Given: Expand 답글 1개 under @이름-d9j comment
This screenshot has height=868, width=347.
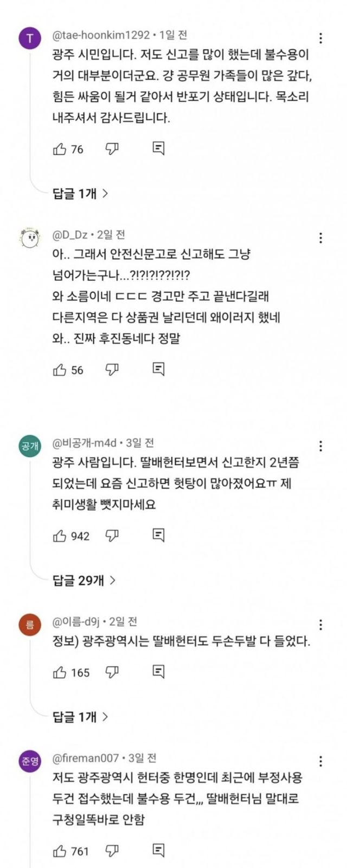Looking at the screenshot, I should (x=80, y=717).
